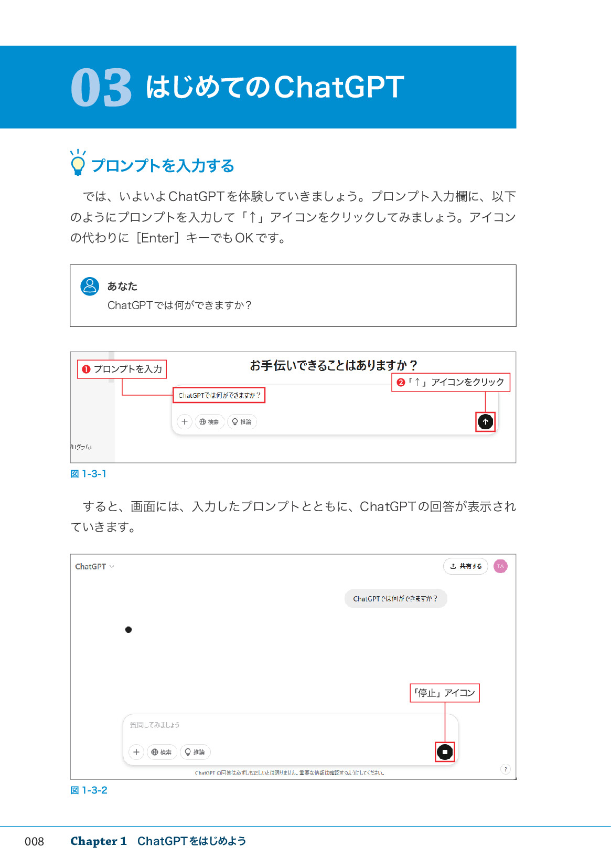
Task: Click the sent message bubble ChatGPTでは何ができますか？
Action: tap(395, 598)
